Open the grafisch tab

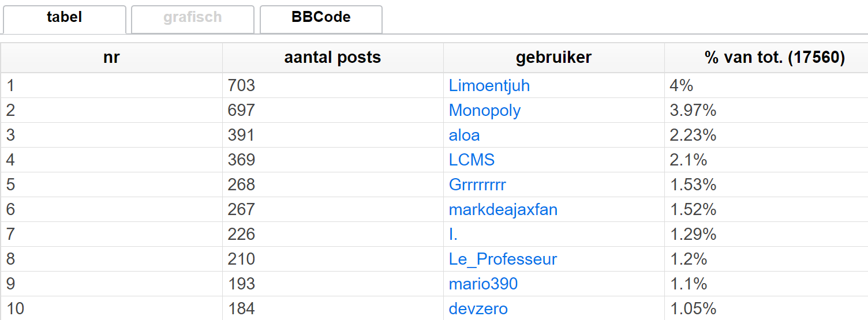click(x=193, y=19)
